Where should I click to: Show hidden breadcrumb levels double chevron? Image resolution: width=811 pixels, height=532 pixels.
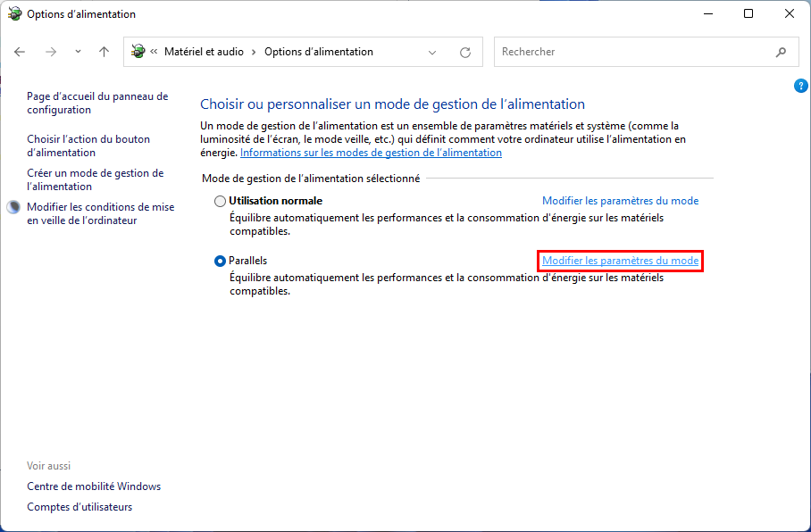tap(154, 52)
